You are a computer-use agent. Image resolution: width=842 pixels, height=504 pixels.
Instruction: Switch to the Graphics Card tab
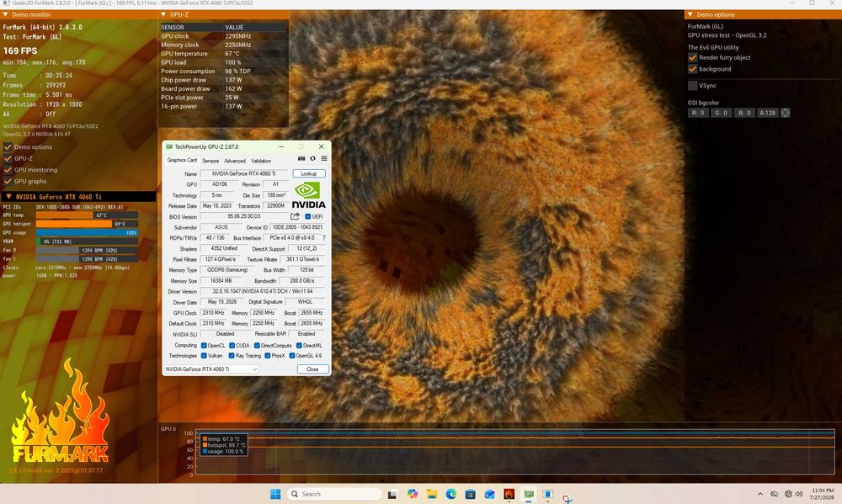[x=182, y=160]
